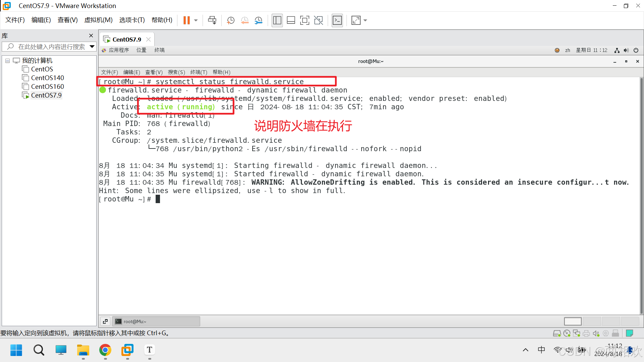Image resolution: width=644 pixels, height=362 pixels.
Task: Collapse the 我的计算机 tree node
Action: [7, 61]
